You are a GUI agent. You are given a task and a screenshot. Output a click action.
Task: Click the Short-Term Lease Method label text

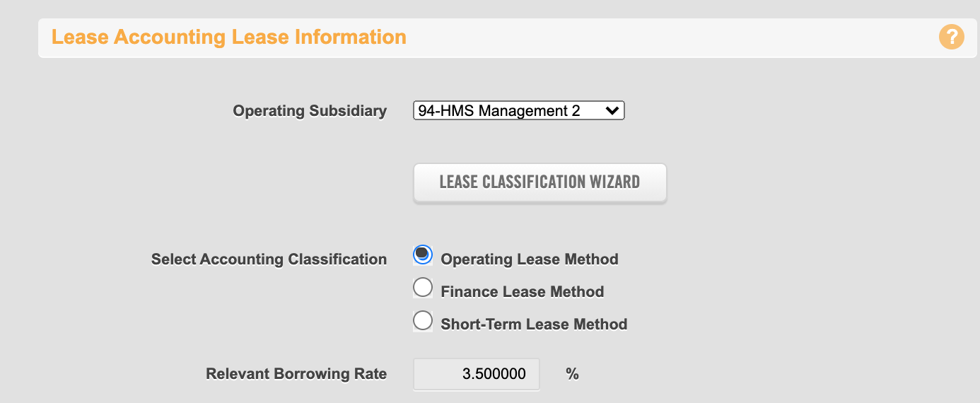tap(534, 325)
